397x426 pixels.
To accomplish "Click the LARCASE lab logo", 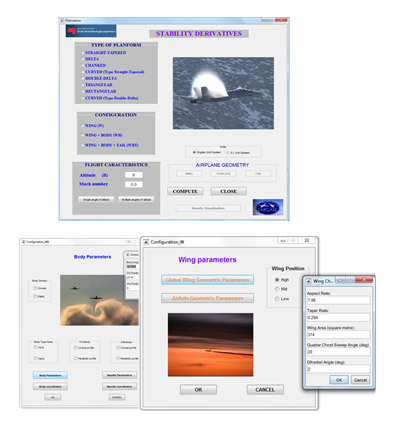I will tap(268, 207).
